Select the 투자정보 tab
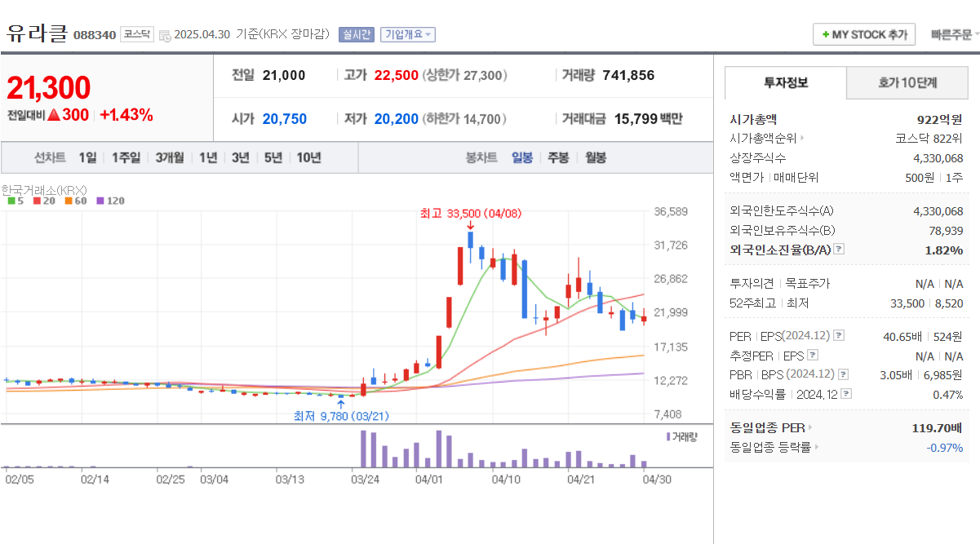This screenshot has width=980, height=544. (786, 82)
